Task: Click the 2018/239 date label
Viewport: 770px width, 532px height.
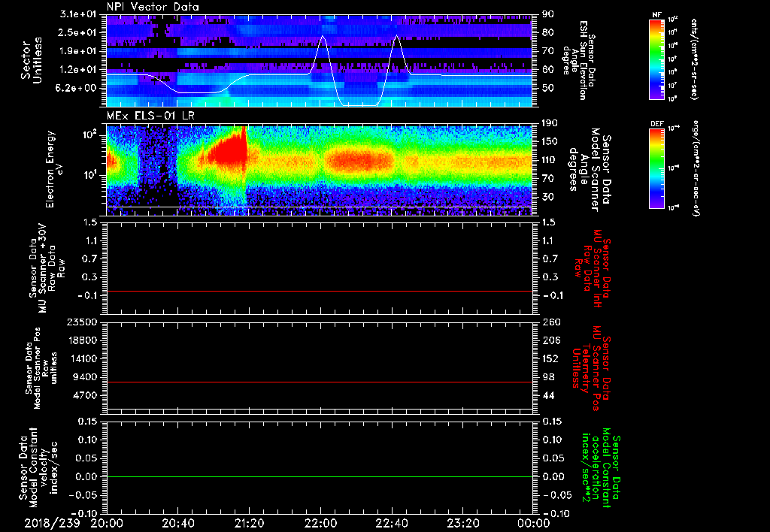Action: coord(52,523)
